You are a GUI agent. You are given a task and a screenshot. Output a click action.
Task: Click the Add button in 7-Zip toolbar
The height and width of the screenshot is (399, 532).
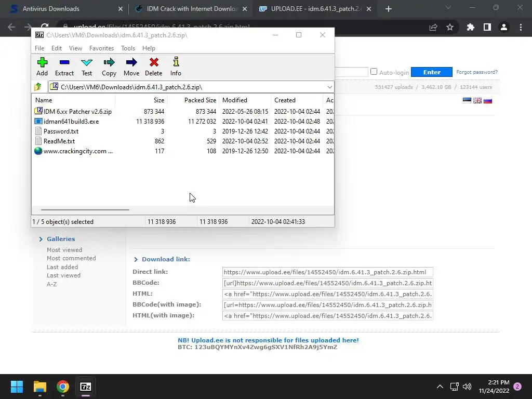(x=42, y=66)
